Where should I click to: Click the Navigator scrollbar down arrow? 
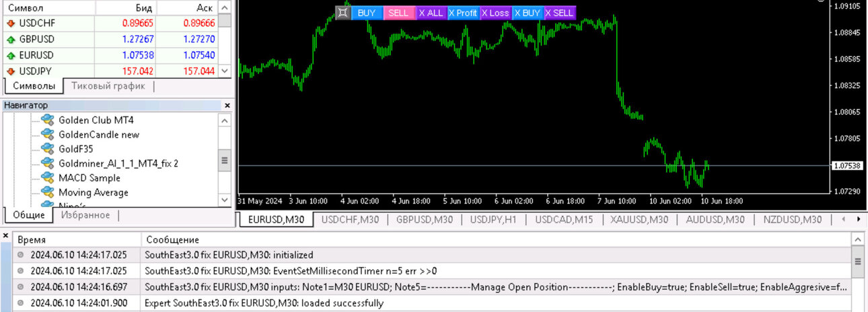coord(225,200)
